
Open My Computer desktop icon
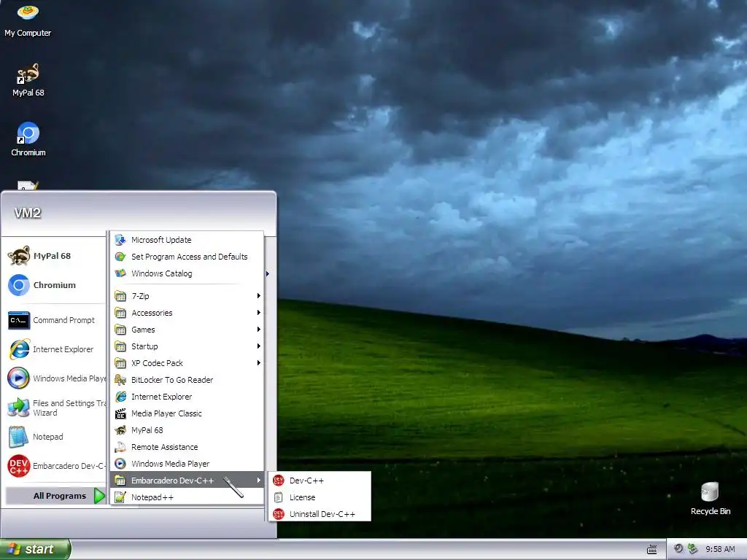coord(28,20)
